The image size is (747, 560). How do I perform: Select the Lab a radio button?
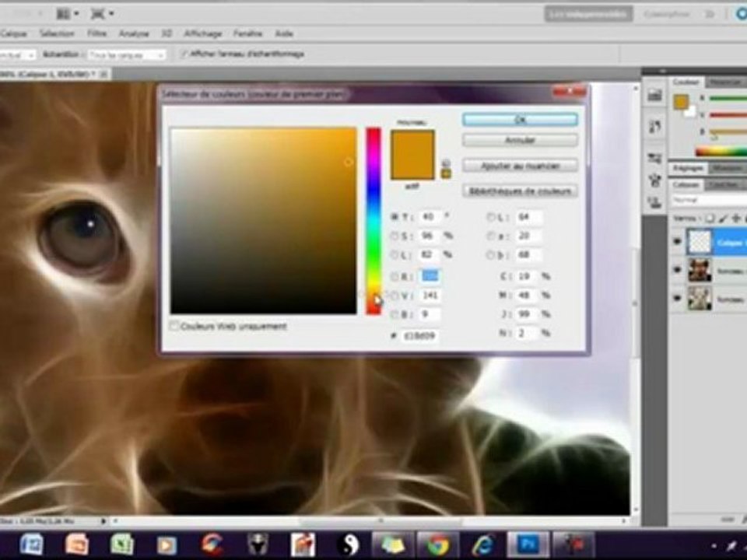coord(490,236)
